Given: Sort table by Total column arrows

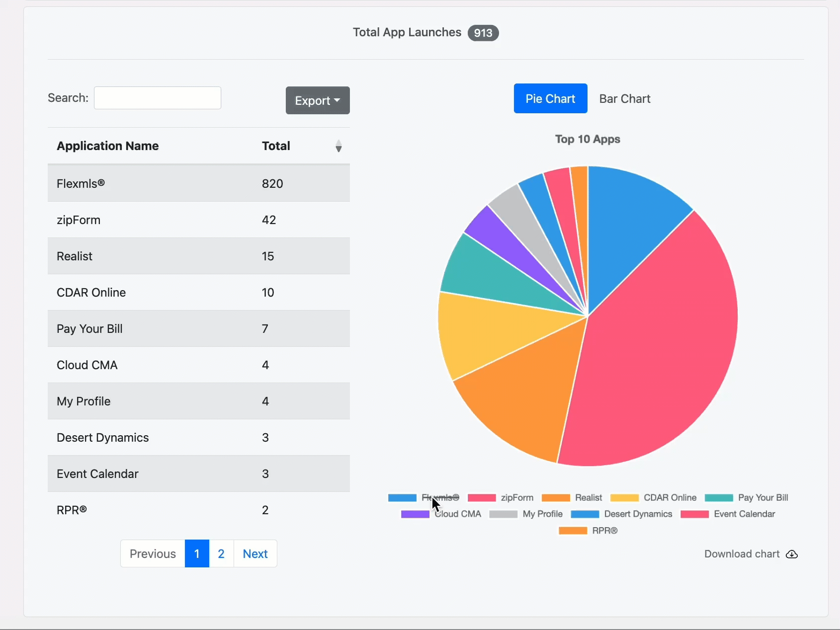Looking at the screenshot, I should tap(338, 146).
